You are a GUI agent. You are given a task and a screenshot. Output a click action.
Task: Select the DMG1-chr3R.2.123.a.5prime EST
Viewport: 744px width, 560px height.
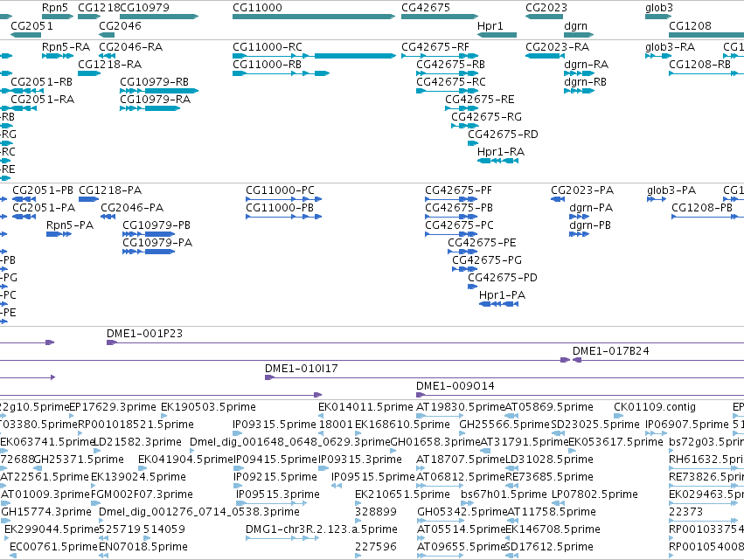[x=282, y=538]
